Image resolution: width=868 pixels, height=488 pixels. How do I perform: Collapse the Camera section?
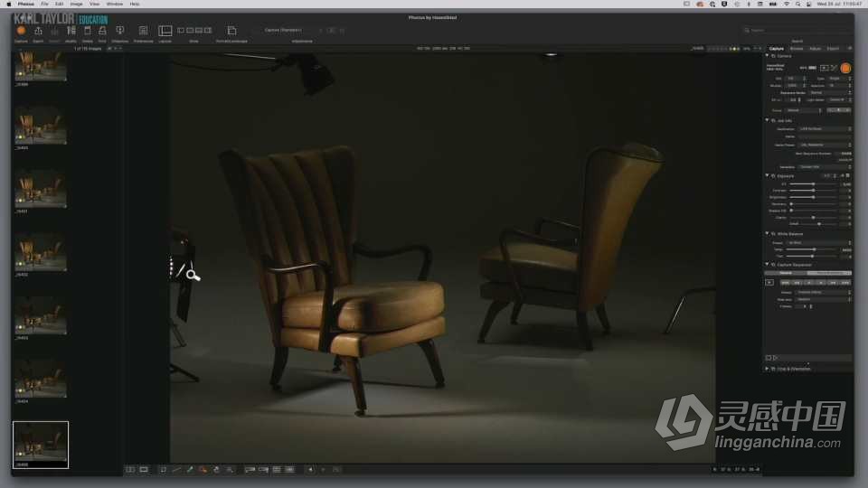[768, 56]
